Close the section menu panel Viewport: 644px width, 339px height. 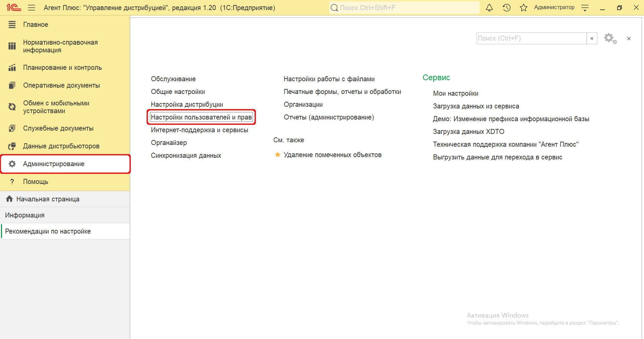(629, 39)
